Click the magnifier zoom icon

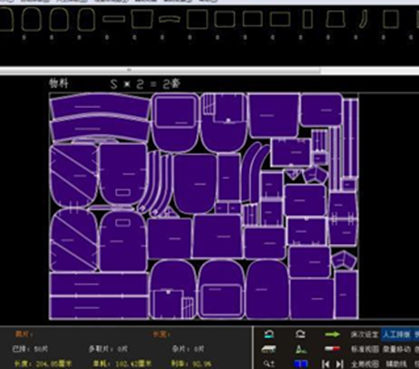[268, 364]
